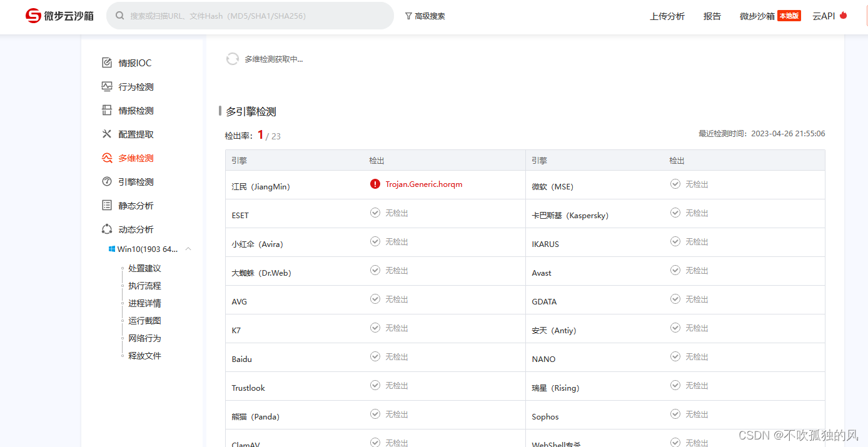Click the check icon in Baidu row
Viewport: 868px width, 447px height.
tap(375, 356)
